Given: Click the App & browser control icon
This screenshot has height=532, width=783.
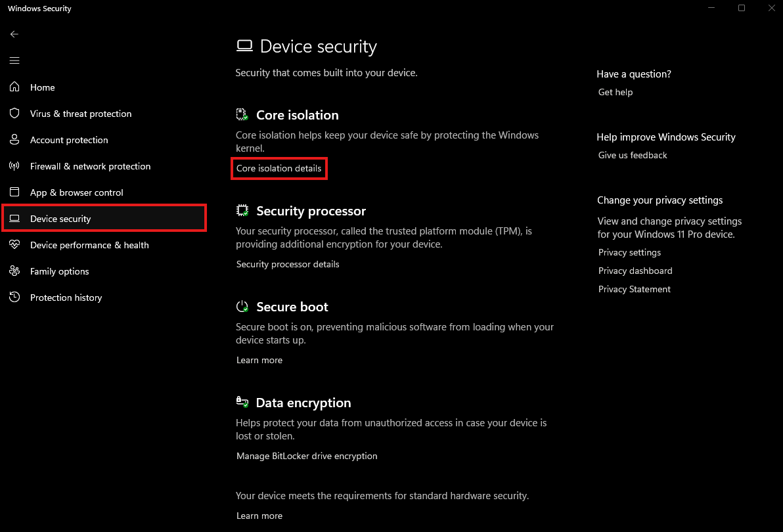Looking at the screenshot, I should tap(14, 192).
